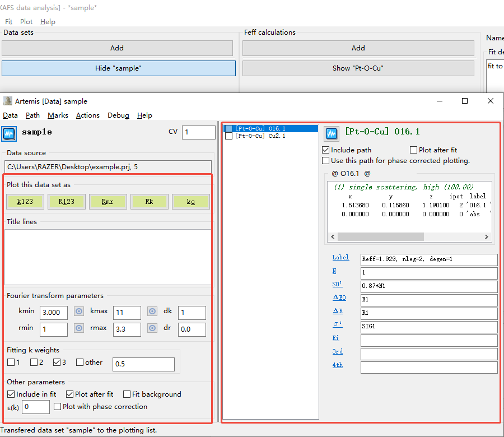Plot data set as k123
504x437 pixels.
[25, 202]
